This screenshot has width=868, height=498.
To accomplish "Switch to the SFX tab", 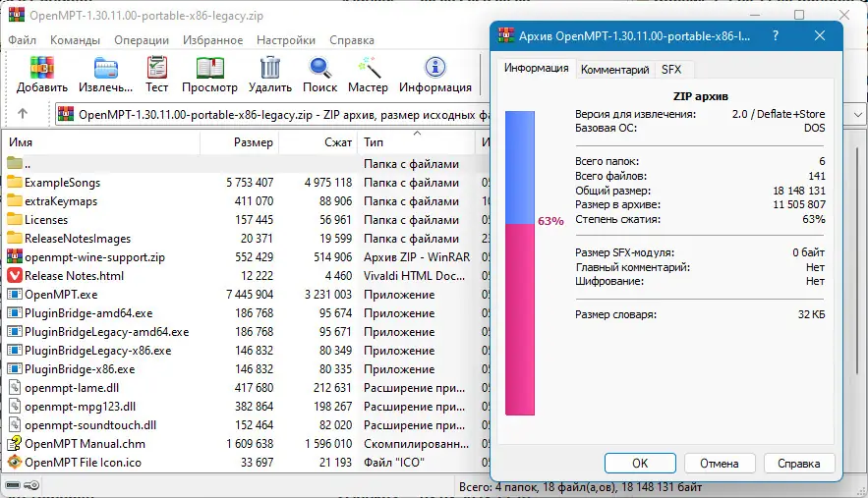I will pos(671,70).
